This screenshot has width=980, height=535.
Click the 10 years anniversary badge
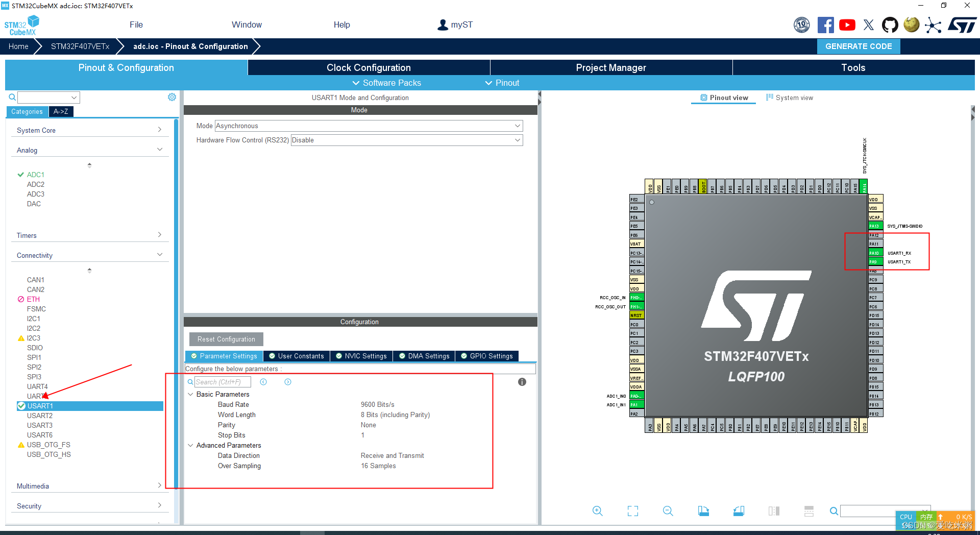click(x=802, y=25)
